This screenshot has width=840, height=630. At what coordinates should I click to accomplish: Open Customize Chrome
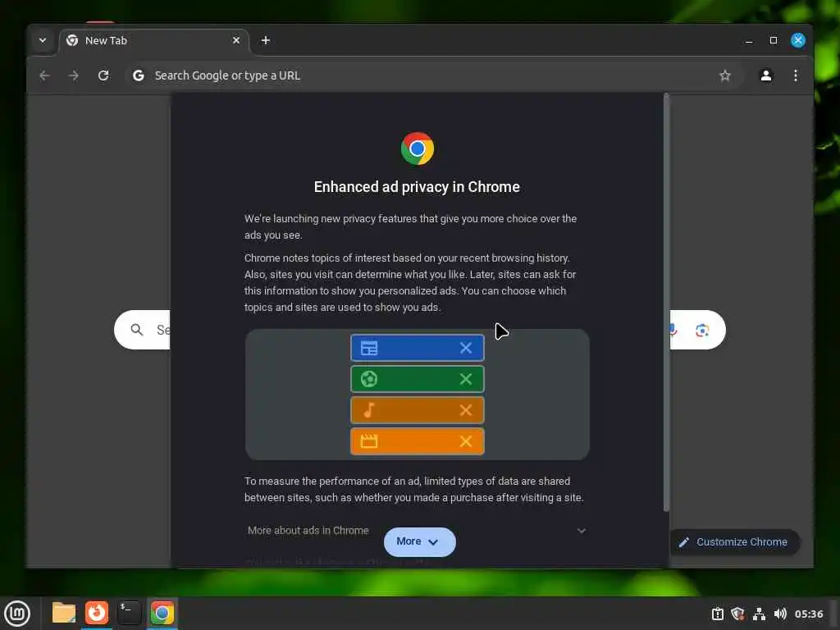735,542
